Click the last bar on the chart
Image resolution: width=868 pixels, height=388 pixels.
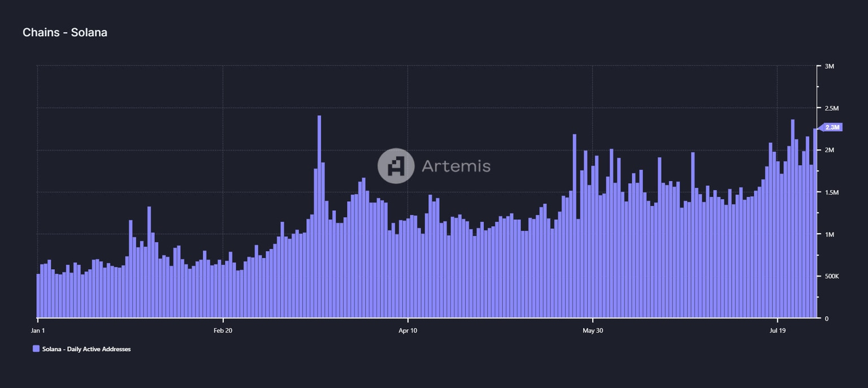coord(815,223)
